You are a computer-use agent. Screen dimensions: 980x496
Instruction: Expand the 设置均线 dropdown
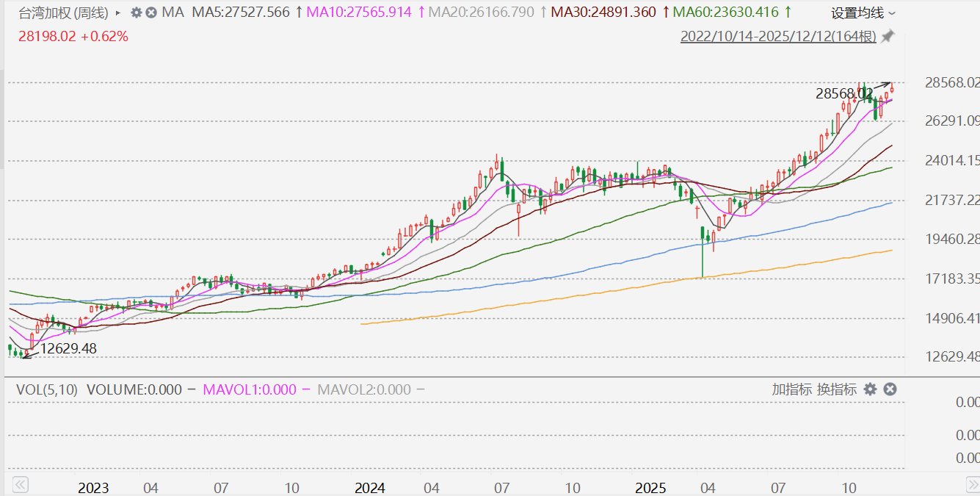coord(863,13)
